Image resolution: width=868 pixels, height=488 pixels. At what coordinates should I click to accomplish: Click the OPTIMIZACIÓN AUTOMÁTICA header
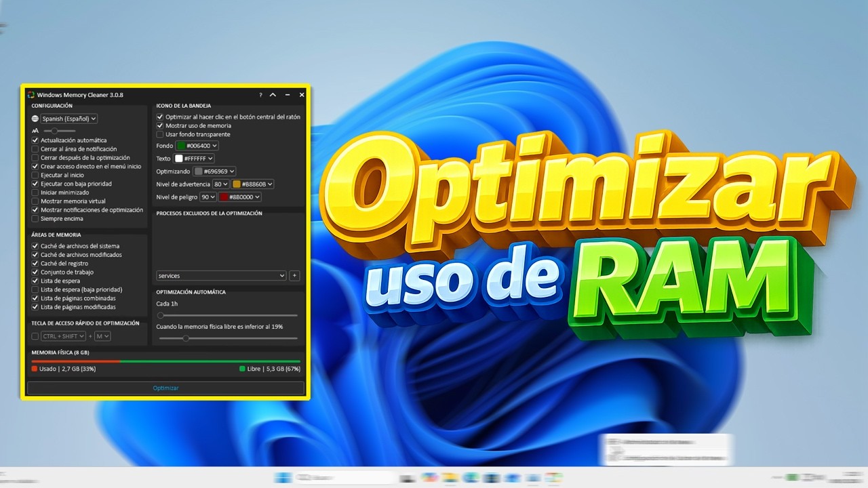click(191, 292)
